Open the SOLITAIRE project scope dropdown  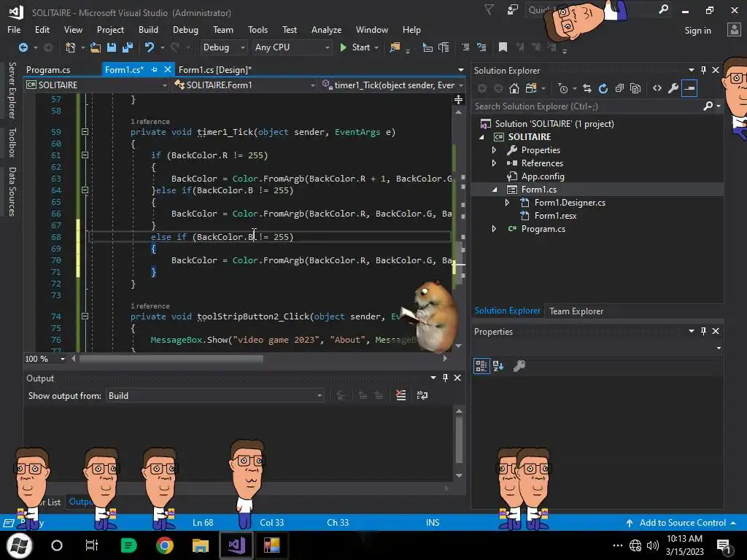click(97, 85)
